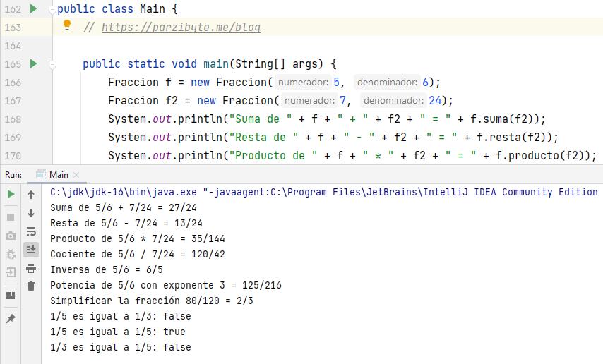The height and width of the screenshot is (364, 603).
Task: Toggle Scroll to End of console
Action: (31, 249)
